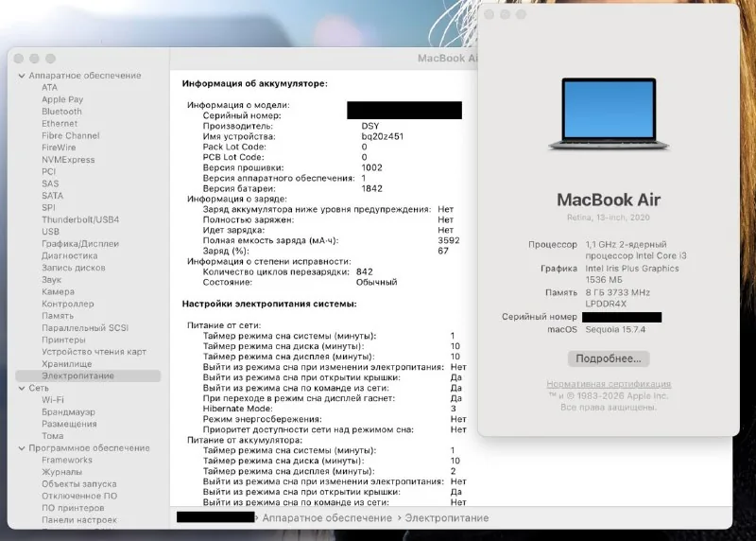The width and height of the screenshot is (756, 541).
Task: Open Thunderbolt/USB4 entry
Action: 80,219
